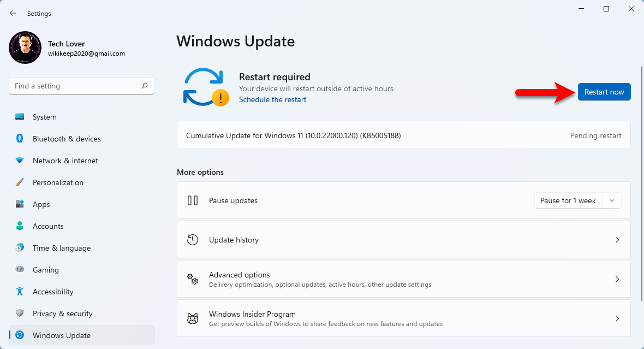Click the vertical scrollbar of the update page
This screenshot has height=349, width=644.
click(x=641, y=183)
